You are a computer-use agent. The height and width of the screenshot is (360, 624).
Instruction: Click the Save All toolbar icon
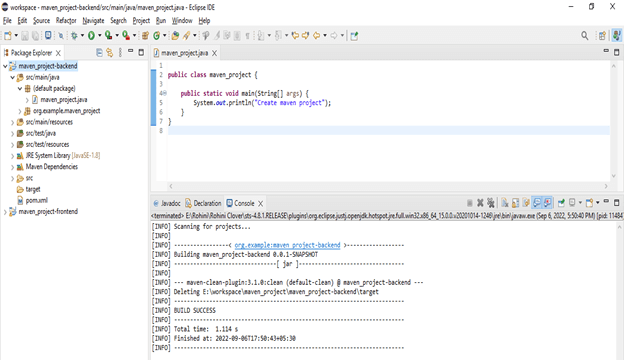point(35,36)
